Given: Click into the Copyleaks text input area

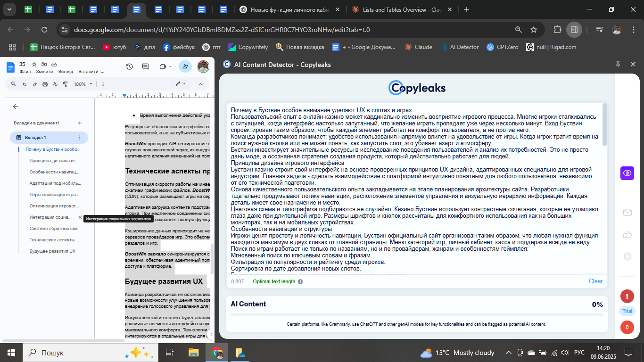Looking at the screenshot, I should (414, 189).
